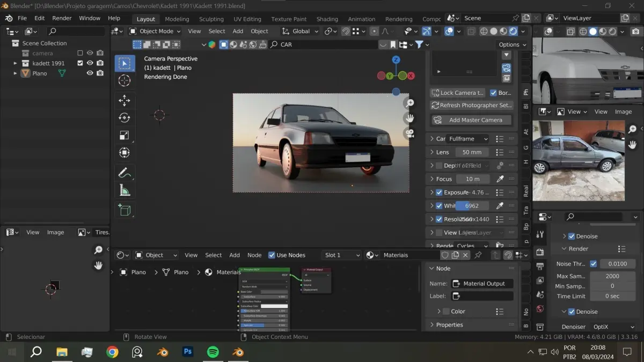Viewport: 644px width, 362px height.
Task: Select the Add Cube tool
Action: [125, 210]
